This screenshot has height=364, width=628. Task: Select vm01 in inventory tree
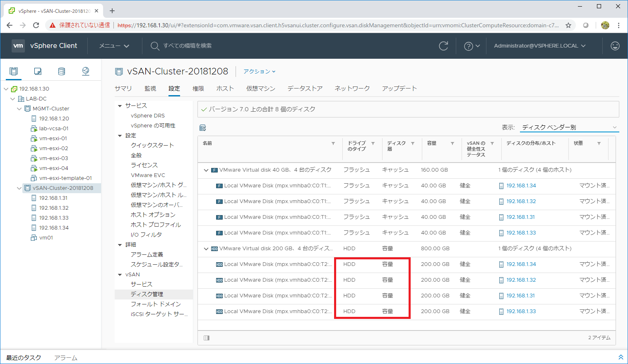pos(46,238)
